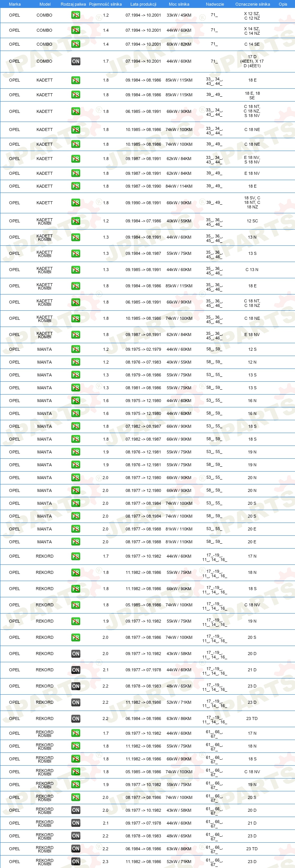Click petrol icon in KADETT 09.1990 row
This screenshot has height=868, width=295.
click(x=76, y=203)
